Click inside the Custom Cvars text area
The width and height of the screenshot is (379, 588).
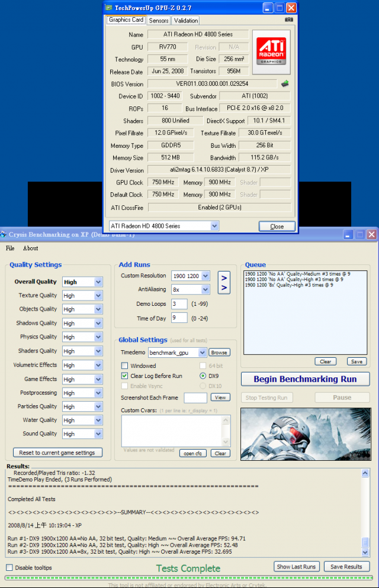[x=172, y=431]
